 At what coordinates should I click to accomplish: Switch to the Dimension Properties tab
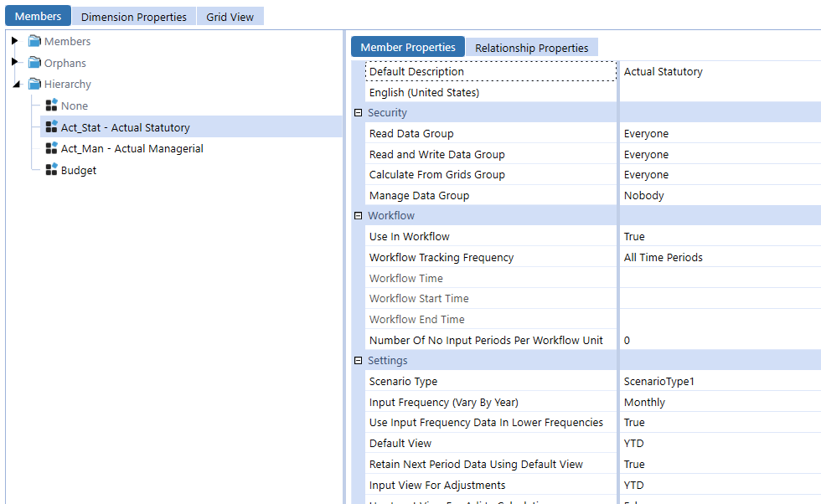click(x=133, y=17)
